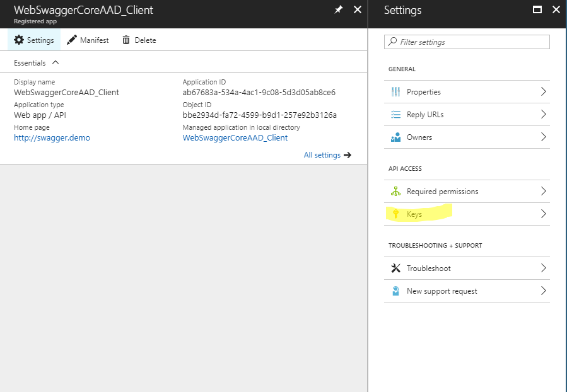The image size is (567, 392).
Task: Open the Required permissions entry
Action: [x=467, y=191]
